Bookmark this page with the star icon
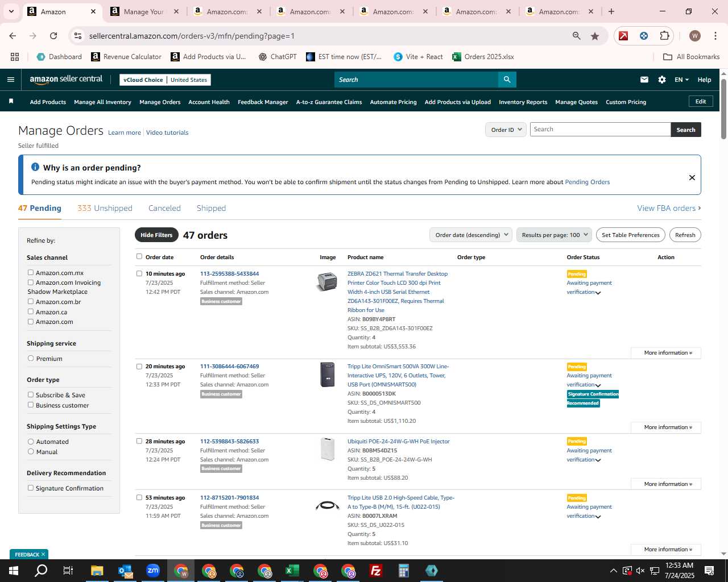Screen dimensions: 728x582 pos(595,36)
